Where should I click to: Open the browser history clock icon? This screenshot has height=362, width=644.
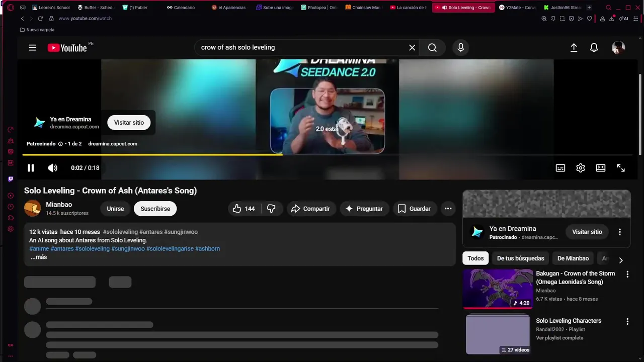tap(11, 207)
